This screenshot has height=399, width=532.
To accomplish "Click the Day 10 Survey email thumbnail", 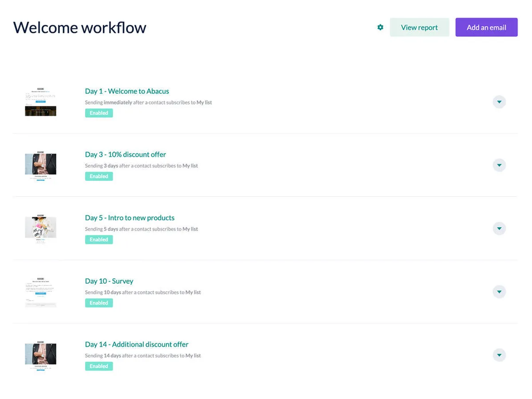I will click(40, 292).
